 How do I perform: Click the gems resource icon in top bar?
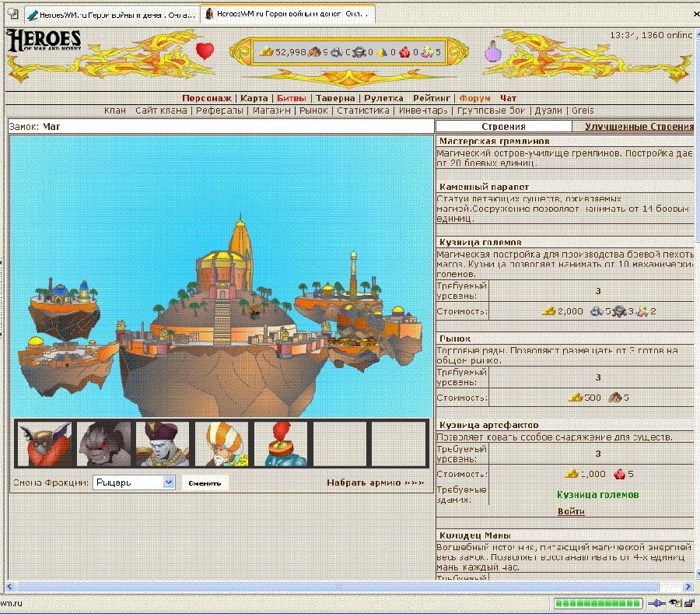(427, 52)
